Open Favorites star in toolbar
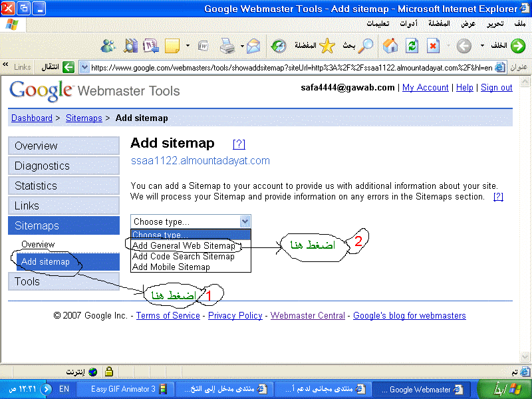The width and height of the screenshot is (532, 399). (327, 46)
